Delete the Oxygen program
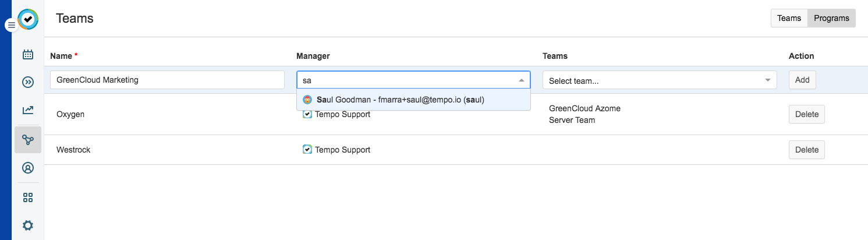The width and height of the screenshot is (868, 240). pyautogui.click(x=806, y=114)
